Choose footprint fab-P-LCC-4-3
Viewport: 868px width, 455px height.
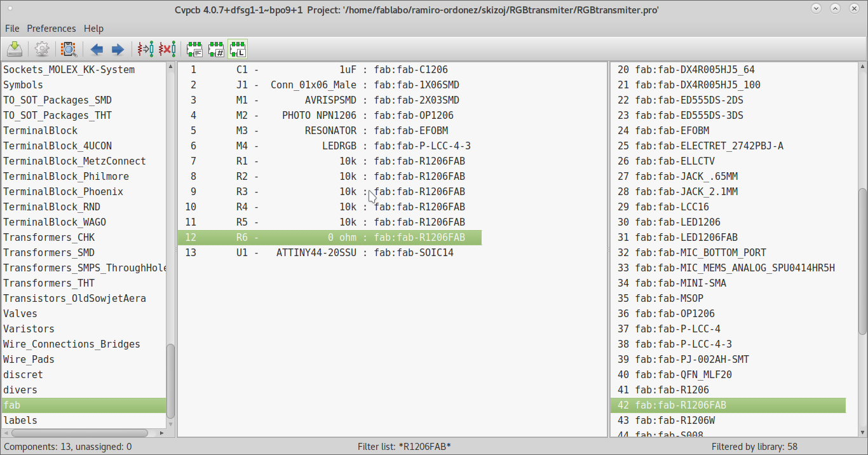(x=728, y=344)
